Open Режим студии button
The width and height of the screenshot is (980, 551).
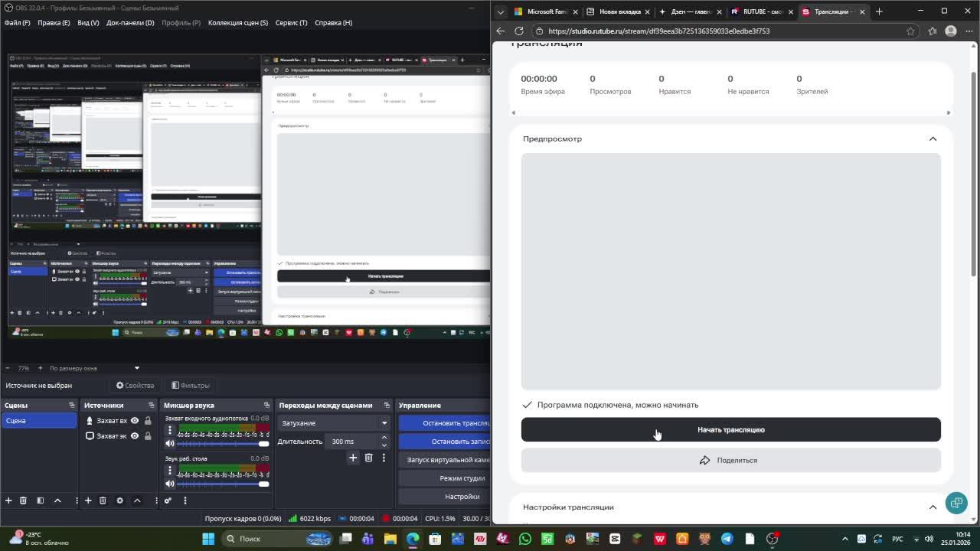tap(444, 478)
